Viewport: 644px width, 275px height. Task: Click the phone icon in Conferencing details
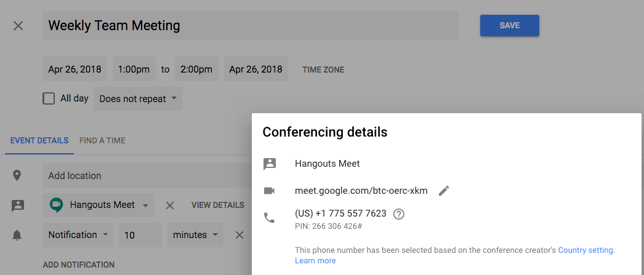[269, 218]
